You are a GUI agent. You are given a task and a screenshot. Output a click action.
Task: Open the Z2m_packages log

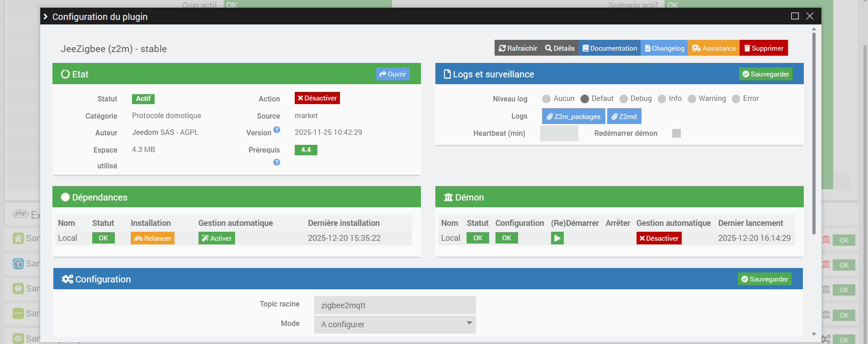[x=573, y=116]
